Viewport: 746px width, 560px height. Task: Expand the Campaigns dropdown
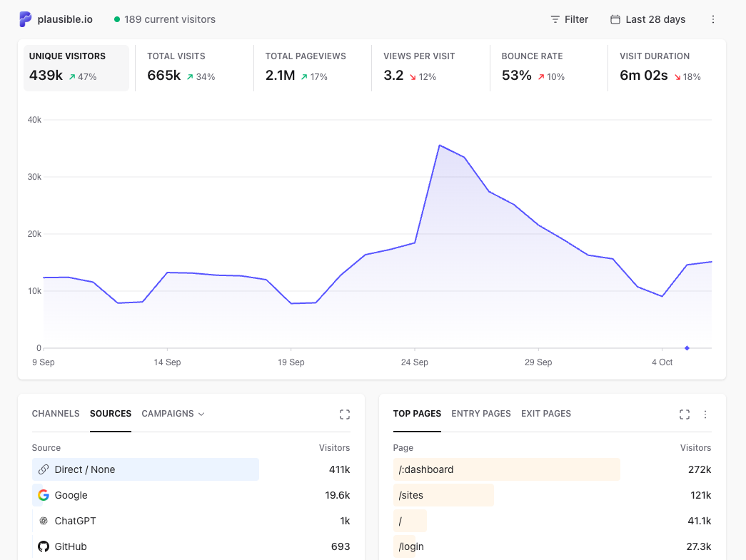tap(173, 414)
